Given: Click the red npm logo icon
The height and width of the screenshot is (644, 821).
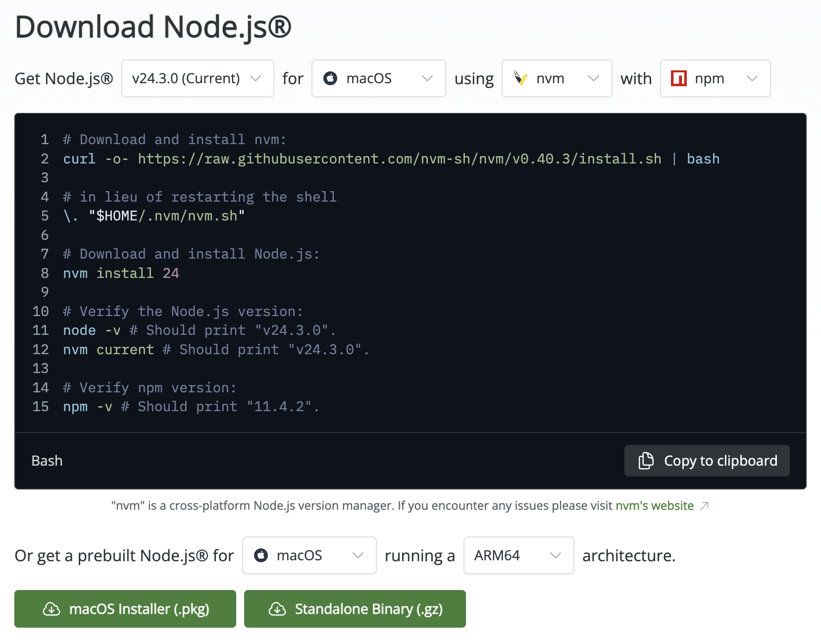Looking at the screenshot, I should (678, 78).
